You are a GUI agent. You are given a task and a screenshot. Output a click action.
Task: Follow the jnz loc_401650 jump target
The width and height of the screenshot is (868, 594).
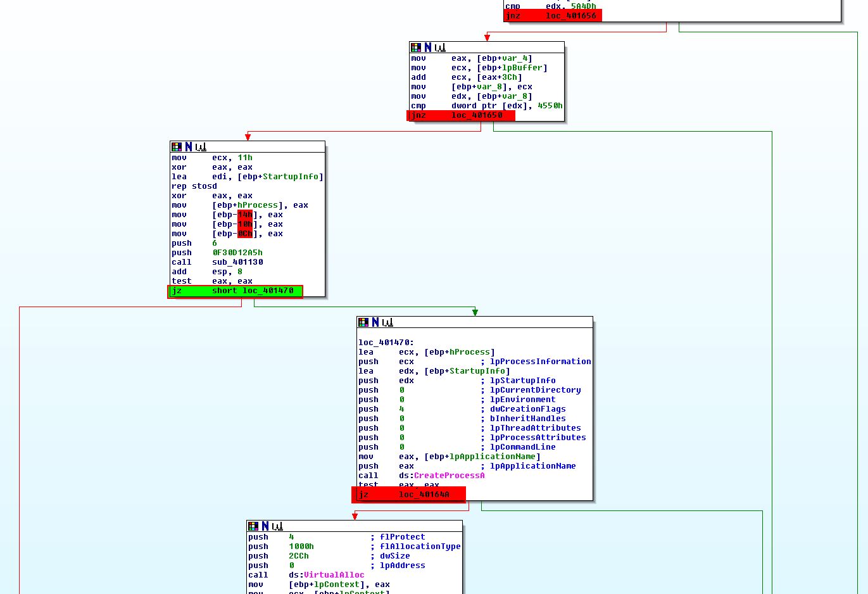pyautogui.click(x=477, y=115)
